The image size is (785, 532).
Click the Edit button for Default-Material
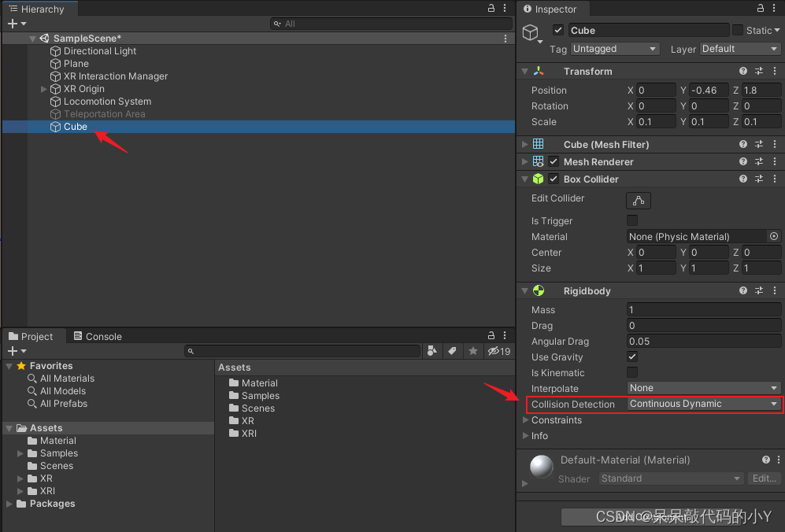tap(763, 478)
